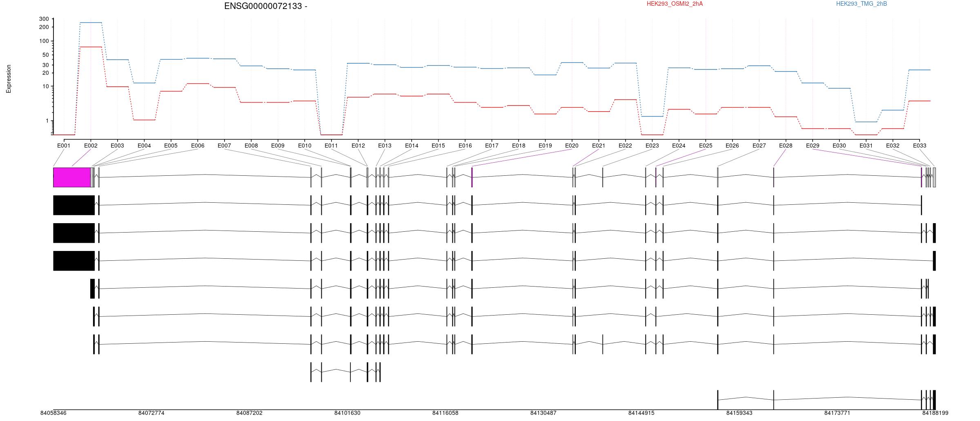Select the HEK293_TMG_2hB legend label
The width and height of the screenshot is (980, 421).
[862, 4]
